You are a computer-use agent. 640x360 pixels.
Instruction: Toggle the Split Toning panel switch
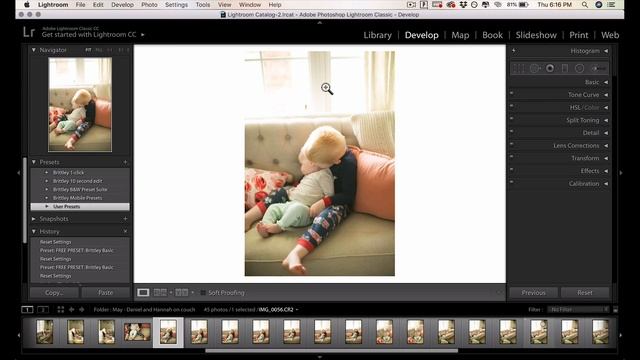pos(512,119)
